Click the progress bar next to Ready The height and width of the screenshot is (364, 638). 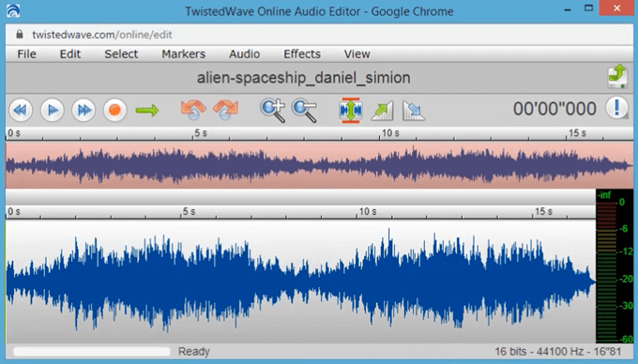tap(92, 352)
